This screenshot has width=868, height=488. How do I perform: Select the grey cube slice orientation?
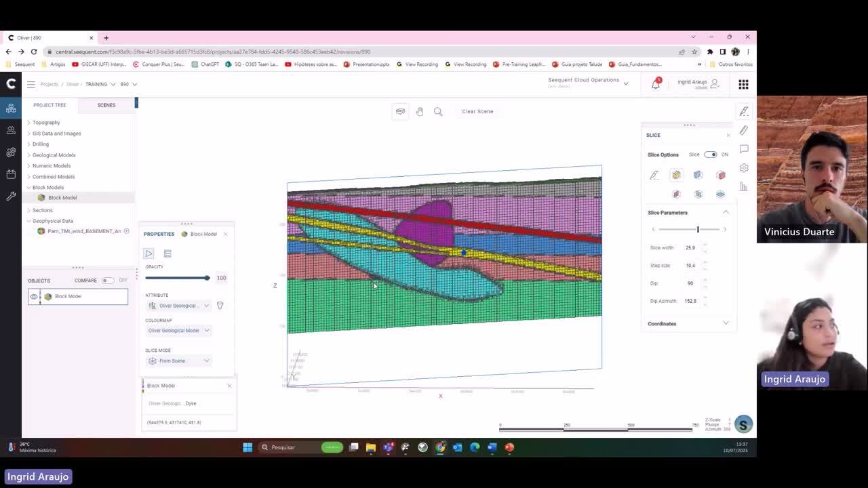tap(698, 194)
